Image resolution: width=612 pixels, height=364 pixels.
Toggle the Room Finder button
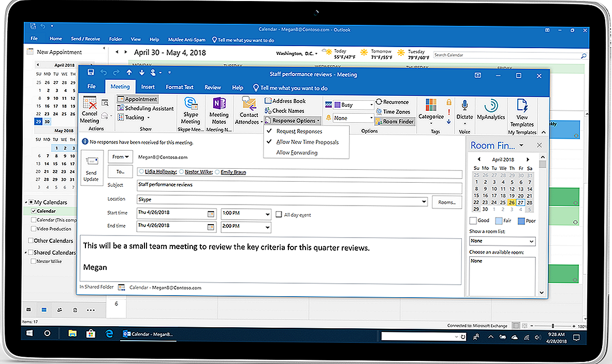click(394, 121)
